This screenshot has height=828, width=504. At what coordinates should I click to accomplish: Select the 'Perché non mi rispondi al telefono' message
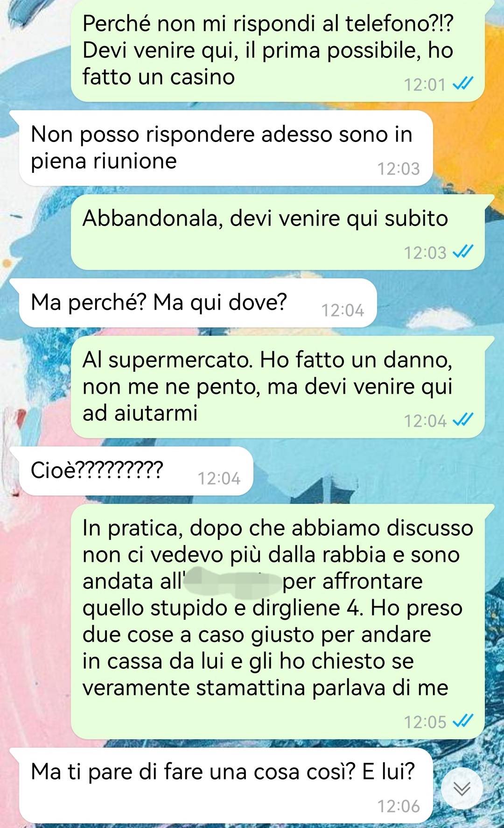[x=278, y=50]
